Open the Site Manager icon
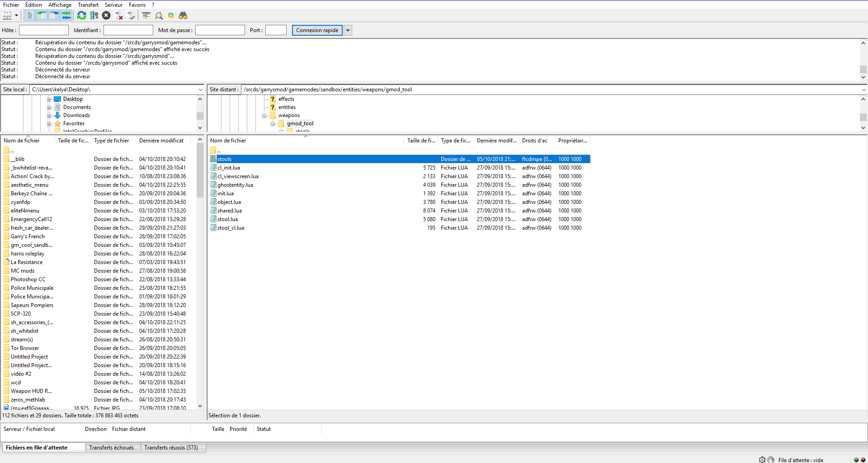The image size is (868, 463). (7, 15)
